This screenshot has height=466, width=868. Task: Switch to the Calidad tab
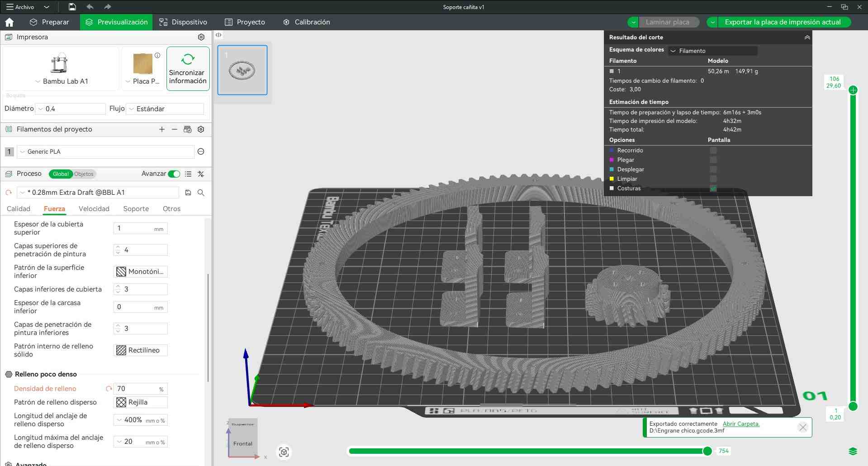click(19, 209)
